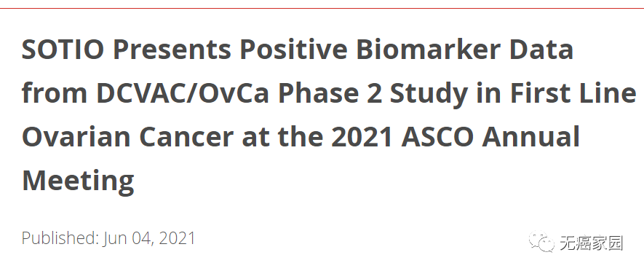Screen dimensions: 644x271
Task: Click the word SOTIO in the headline
Action: pyautogui.click(x=63, y=50)
